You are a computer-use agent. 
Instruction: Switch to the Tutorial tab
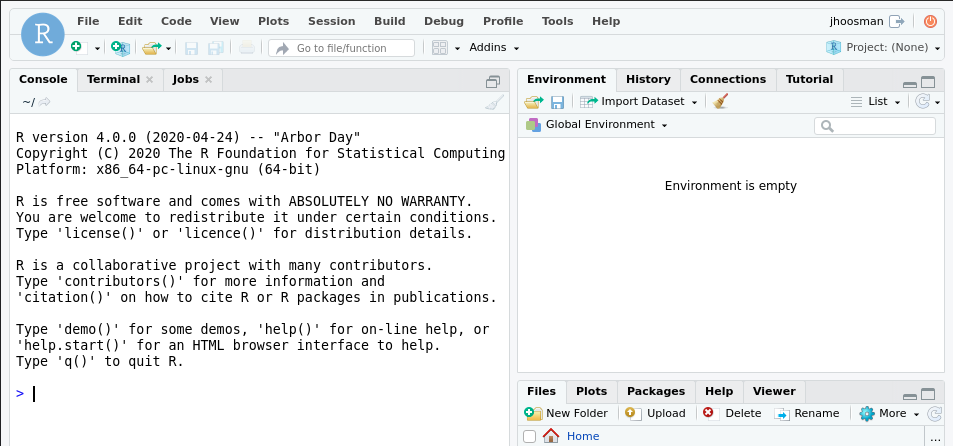coord(809,80)
